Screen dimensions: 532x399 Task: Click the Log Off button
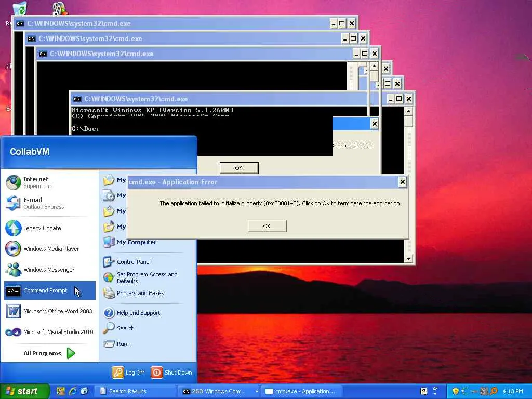128,372
